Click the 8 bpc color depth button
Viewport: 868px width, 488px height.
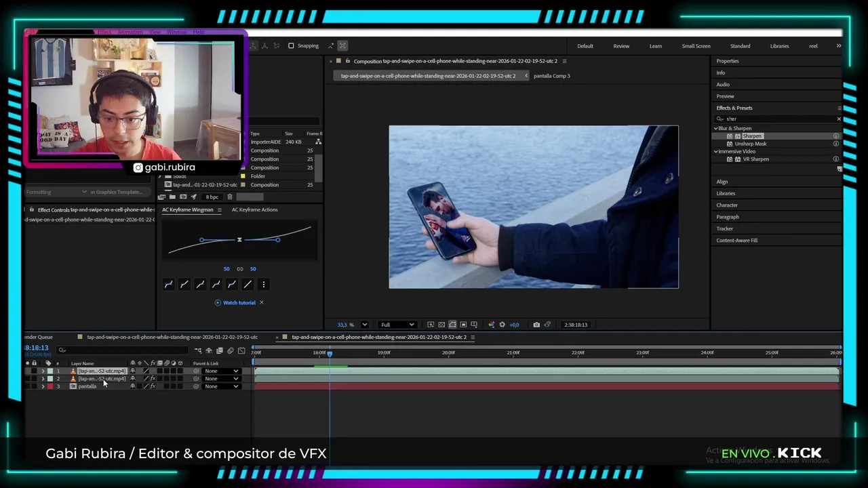coord(212,197)
